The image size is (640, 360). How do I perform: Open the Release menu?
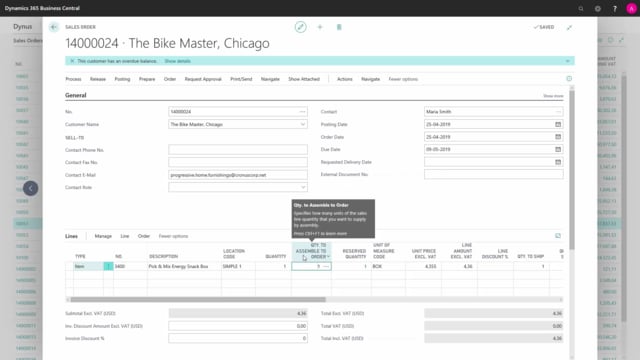98,79
